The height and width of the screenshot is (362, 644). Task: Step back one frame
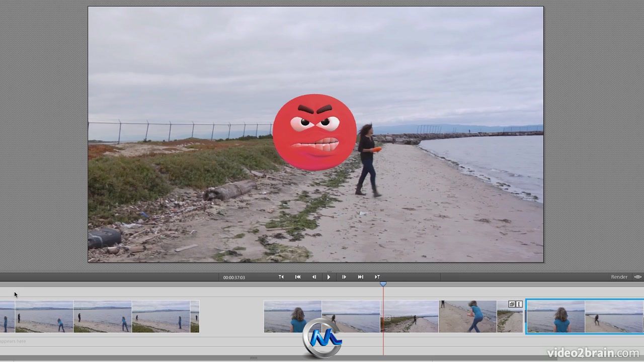pyautogui.click(x=314, y=277)
